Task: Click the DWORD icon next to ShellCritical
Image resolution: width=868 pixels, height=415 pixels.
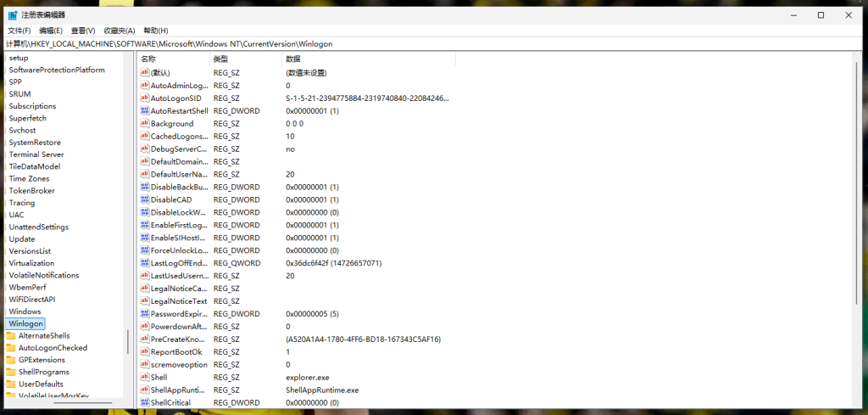Action: (145, 403)
